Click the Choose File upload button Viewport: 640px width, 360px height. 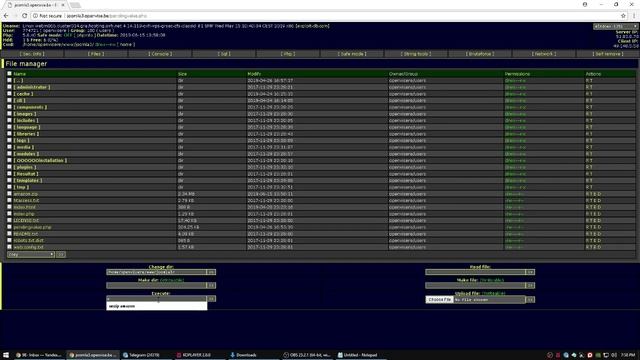(439, 300)
